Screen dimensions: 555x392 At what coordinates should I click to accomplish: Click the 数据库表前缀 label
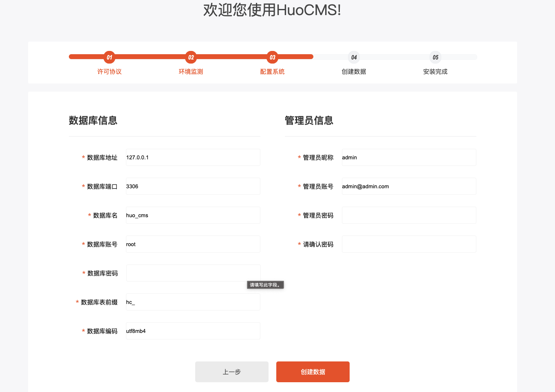[99, 302]
